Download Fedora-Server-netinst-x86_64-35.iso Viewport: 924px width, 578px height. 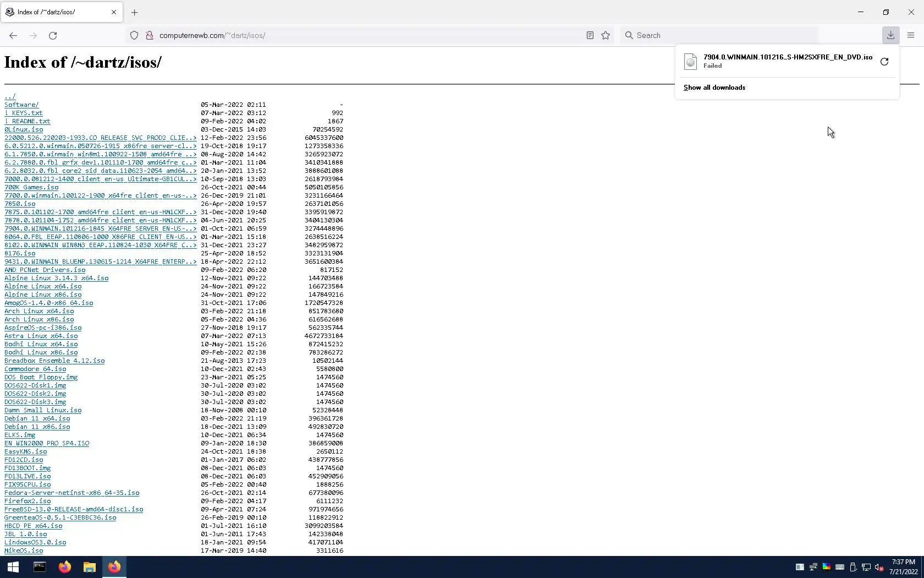[72, 493]
